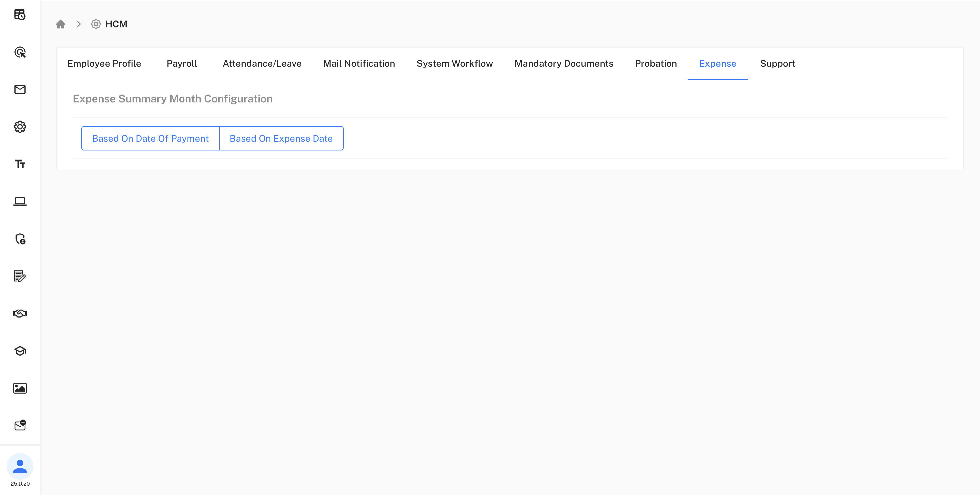Go to the Mandatory Documents tab

[563, 64]
